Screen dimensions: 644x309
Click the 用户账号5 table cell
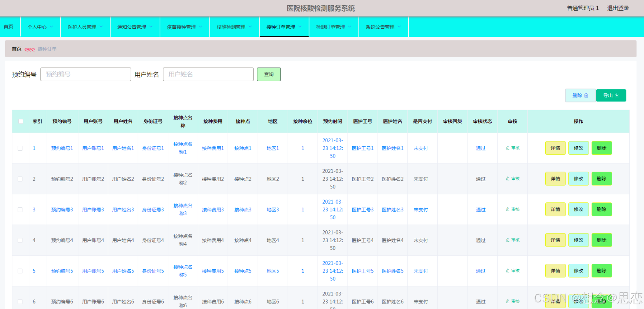click(93, 271)
